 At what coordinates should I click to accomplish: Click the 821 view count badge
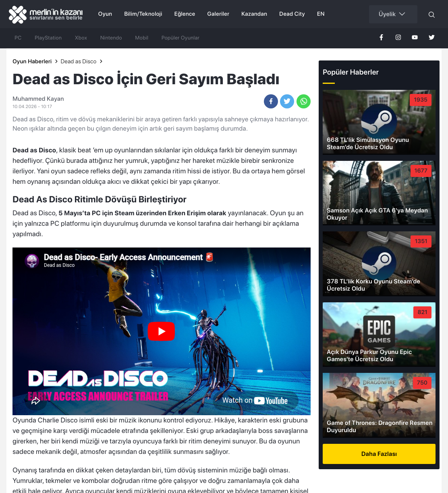click(422, 312)
